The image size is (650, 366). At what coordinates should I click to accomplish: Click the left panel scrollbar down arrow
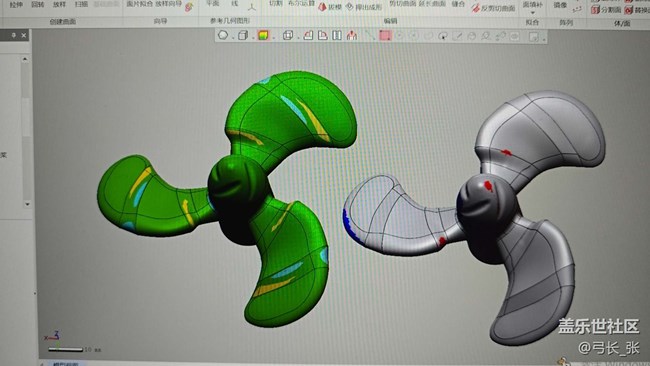27,204
